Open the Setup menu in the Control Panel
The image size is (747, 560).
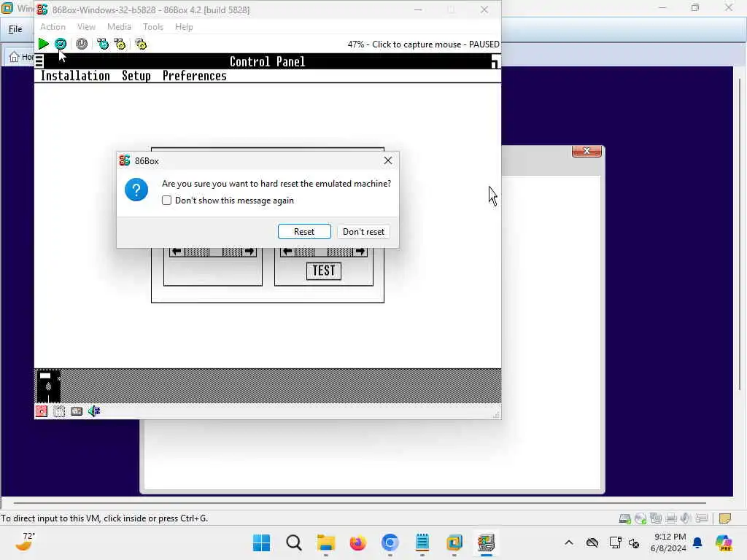pyautogui.click(x=136, y=76)
